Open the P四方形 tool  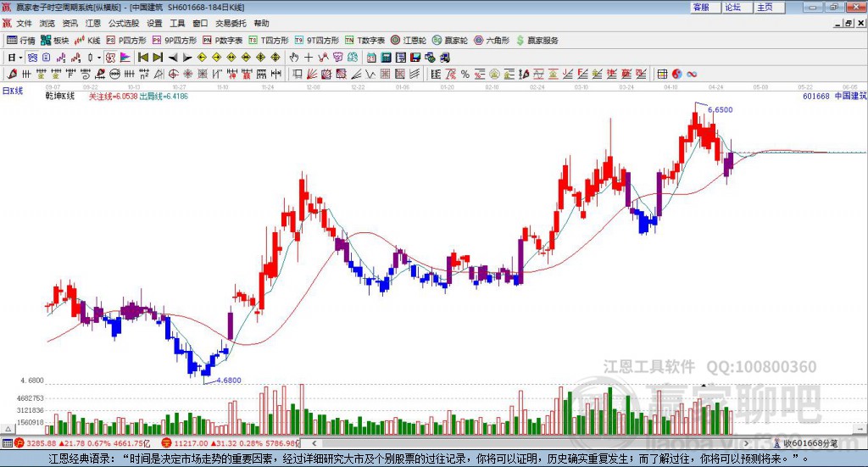(x=126, y=41)
